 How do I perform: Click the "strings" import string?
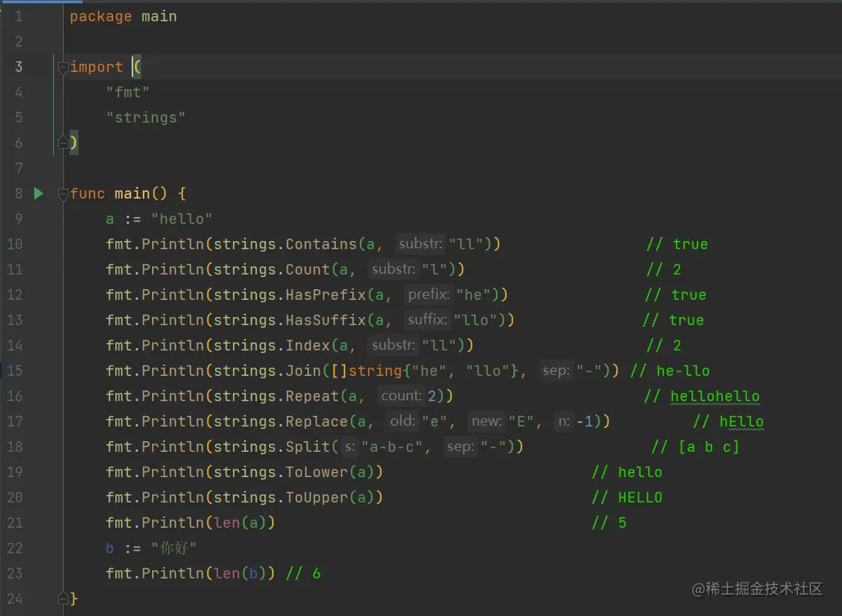(146, 118)
